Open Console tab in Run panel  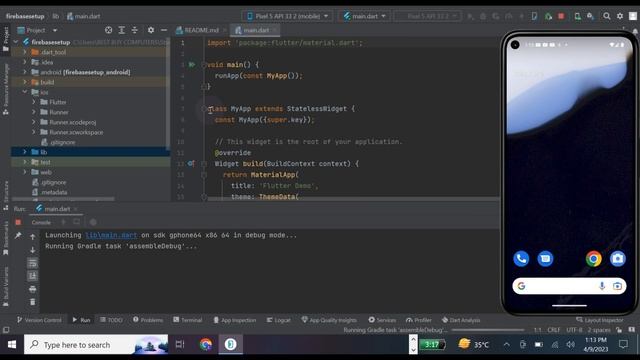[x=41, y=222]
